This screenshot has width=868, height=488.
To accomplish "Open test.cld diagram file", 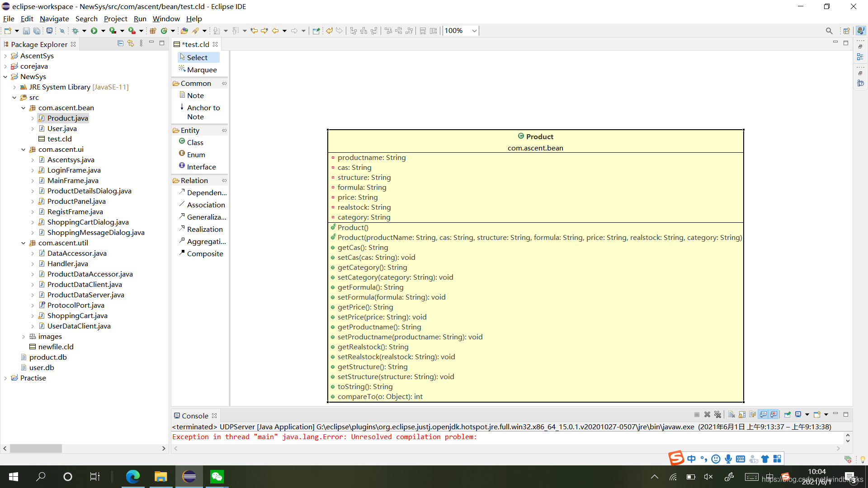I will click(60, 138).
